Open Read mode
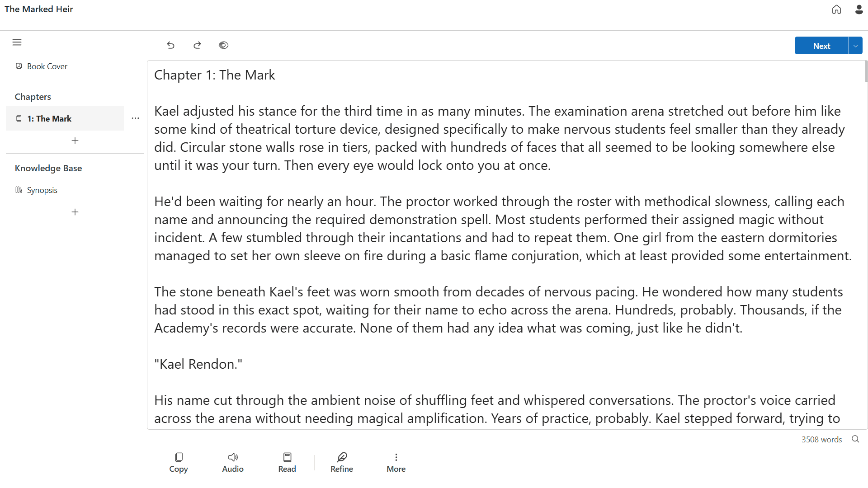Viewport: 868px width, 488px height. point(287,463)
